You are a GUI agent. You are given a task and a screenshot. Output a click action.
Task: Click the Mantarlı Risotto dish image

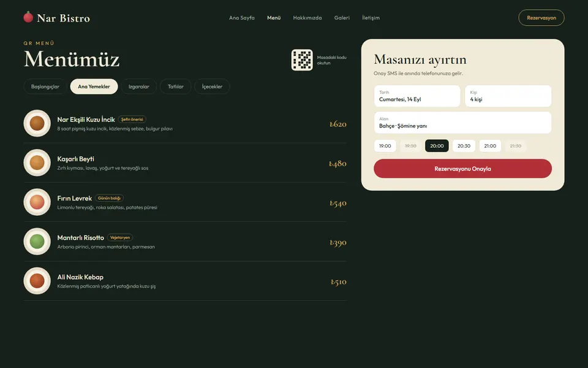[37, 242]
